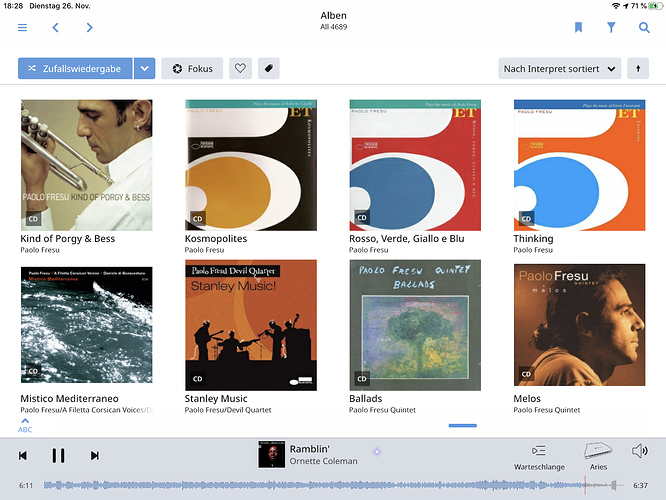Expand the Zufallswiedergabe dropdown arrow
Screen dimensions: 666x500
pos(145,68)
